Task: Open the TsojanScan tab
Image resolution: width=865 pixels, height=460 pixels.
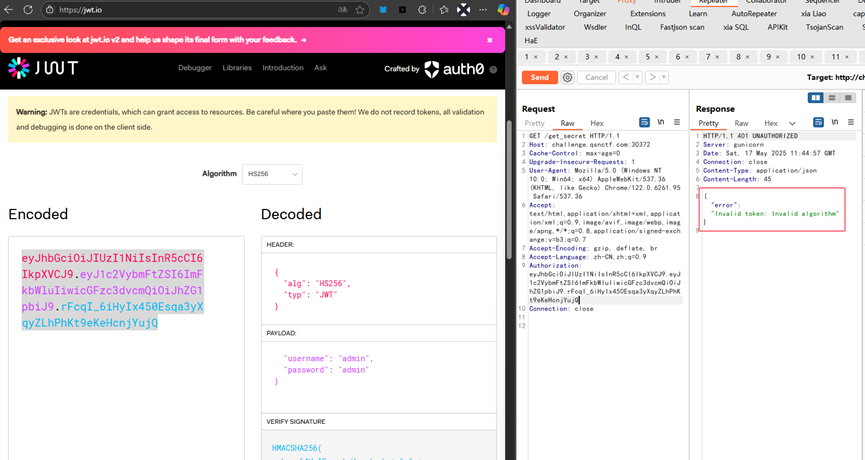Action: coord(824,27)
